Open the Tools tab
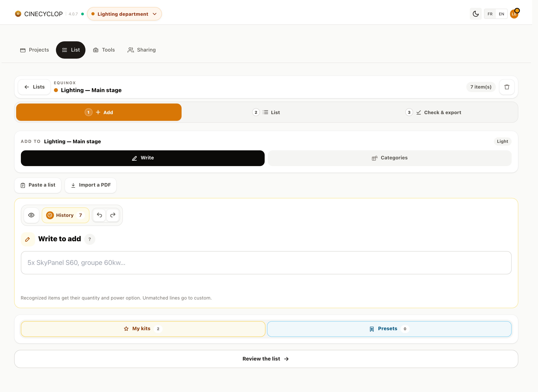The width and height of the screenshot is (538, 392). pyautogui.click(x=104, y=50)
